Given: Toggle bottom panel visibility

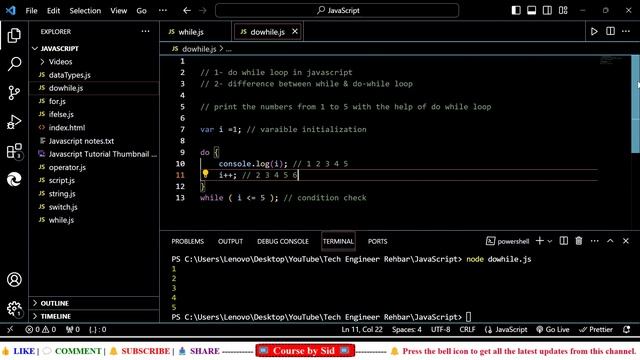Looking at the screenshot, I should tap(531, 11).
